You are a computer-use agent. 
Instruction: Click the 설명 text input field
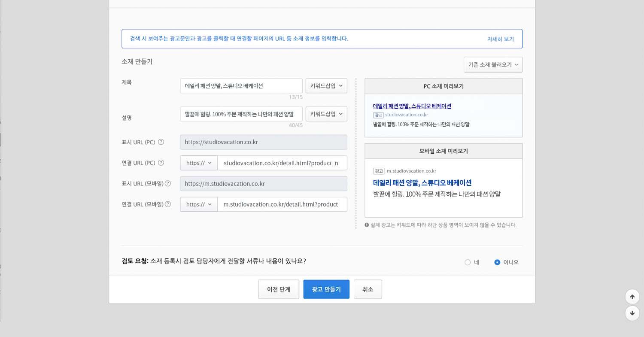pyautogui.click(x=241, y=114)
